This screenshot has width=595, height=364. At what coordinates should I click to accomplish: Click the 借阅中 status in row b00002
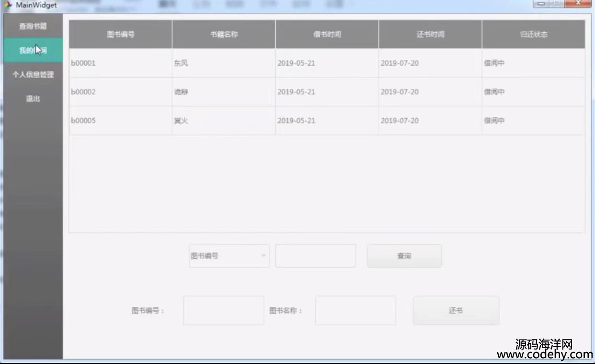click(534, 91)
